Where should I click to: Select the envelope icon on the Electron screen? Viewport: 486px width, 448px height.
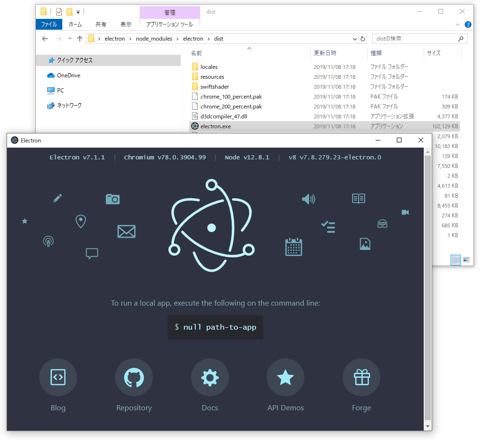pyautogui.click(x=126, y=232)
